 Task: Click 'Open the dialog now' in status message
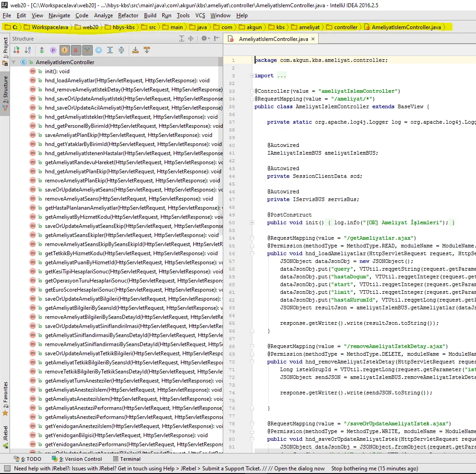(299, 468)
